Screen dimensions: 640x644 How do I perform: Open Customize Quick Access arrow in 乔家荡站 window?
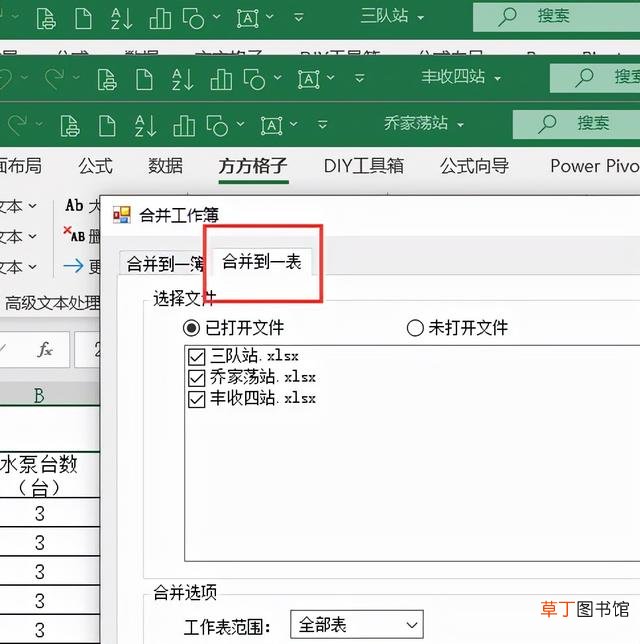click(x=323, y=124)
